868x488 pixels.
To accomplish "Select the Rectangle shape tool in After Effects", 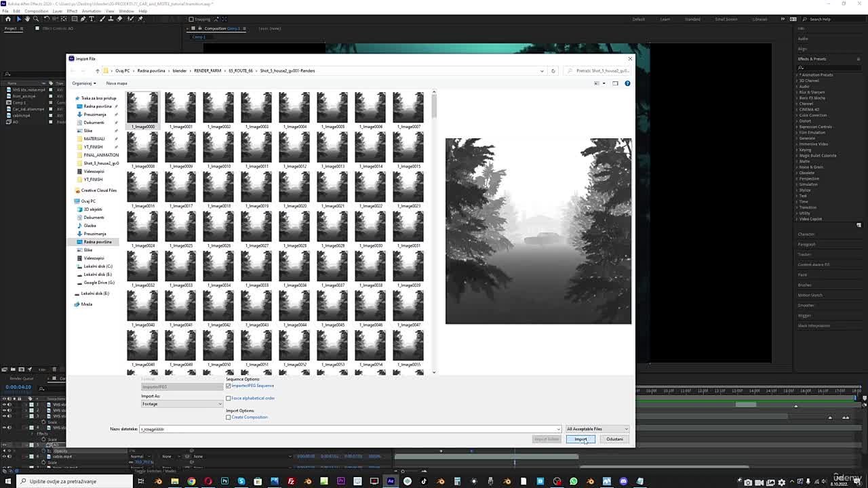I will click(74, 19).
